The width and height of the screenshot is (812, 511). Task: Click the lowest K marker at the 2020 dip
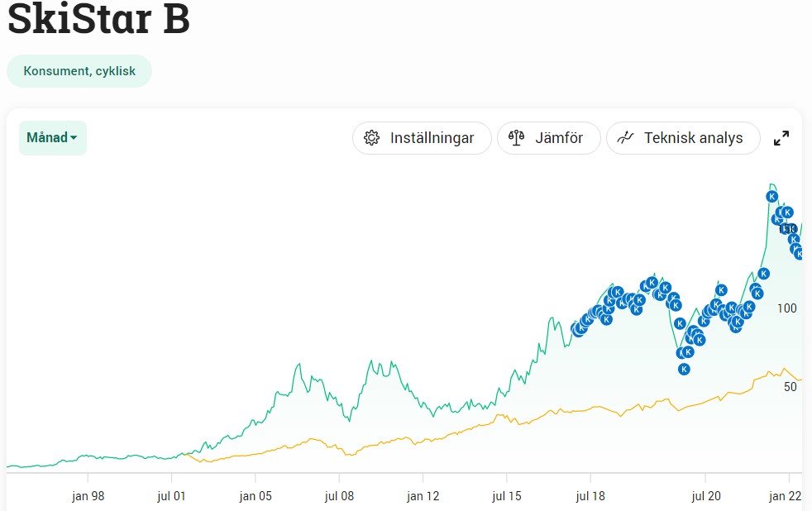(684, 369)
